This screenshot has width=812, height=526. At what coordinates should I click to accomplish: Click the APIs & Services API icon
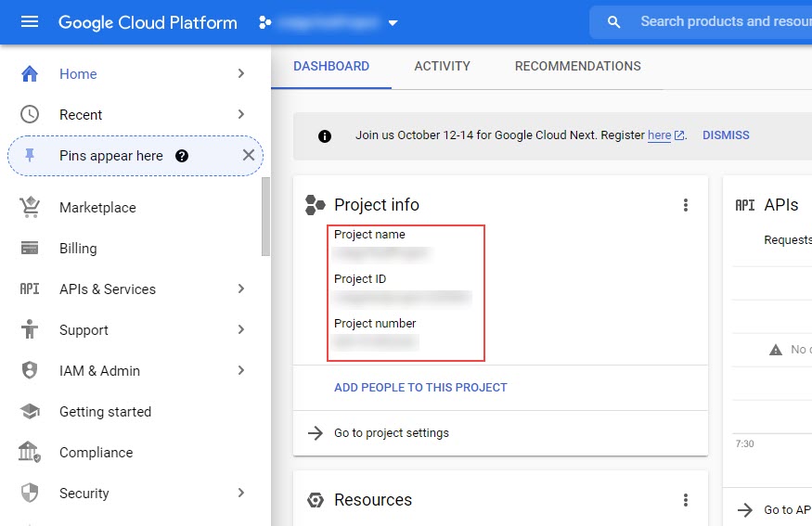tap(30, 289)
